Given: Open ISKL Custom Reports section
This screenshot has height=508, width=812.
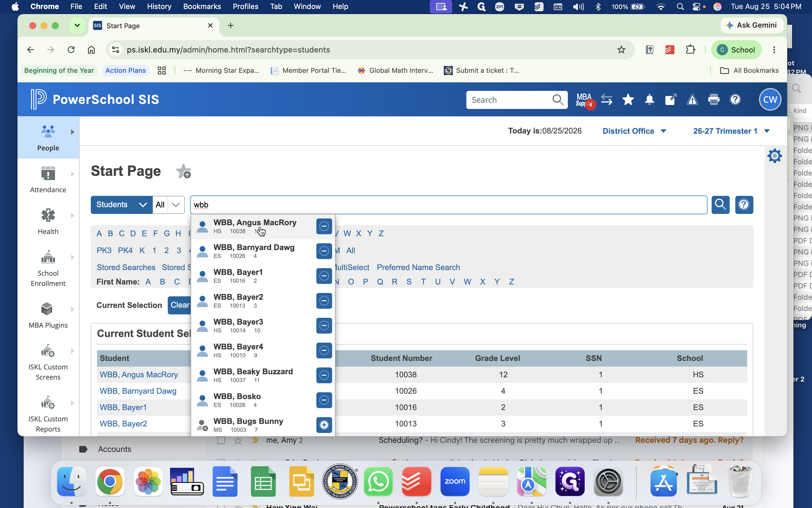Looking at the screenshot, I should [x=48, y=414].
